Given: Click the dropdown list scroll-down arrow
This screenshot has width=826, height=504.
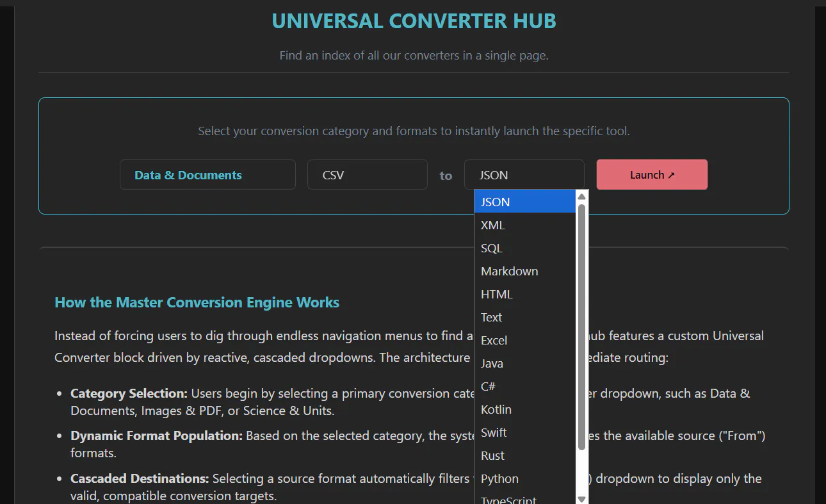Looking at the screenshot, I should coord(581,498).
